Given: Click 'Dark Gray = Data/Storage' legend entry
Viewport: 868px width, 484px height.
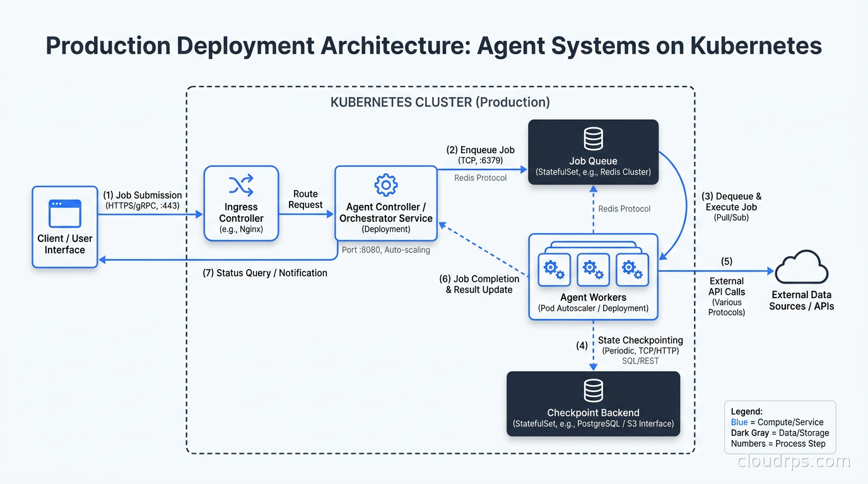Looking at the screenshot, I should click(780, 433).
